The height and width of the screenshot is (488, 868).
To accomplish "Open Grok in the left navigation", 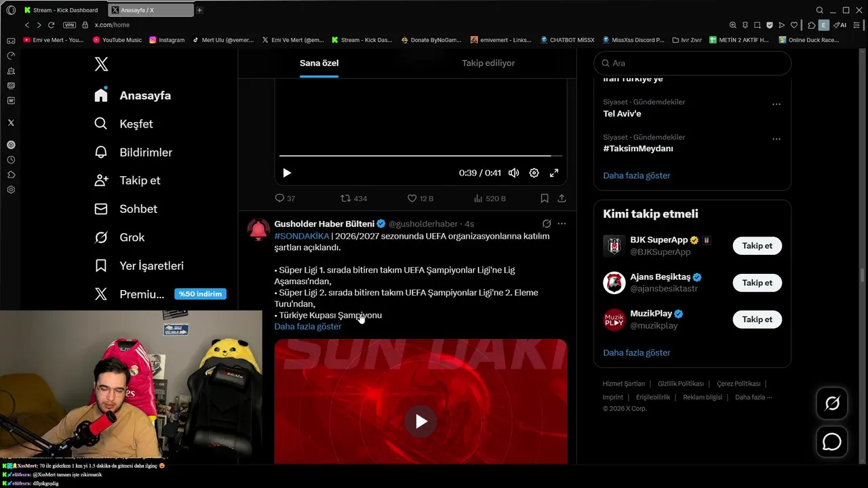I will pyautogui.click(x=119, y=237).
